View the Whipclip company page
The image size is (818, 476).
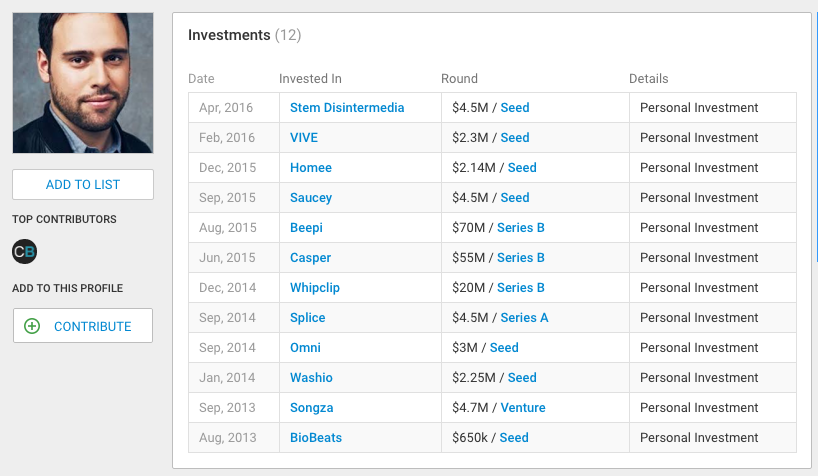pyautogui.click(x=315, y=288)
